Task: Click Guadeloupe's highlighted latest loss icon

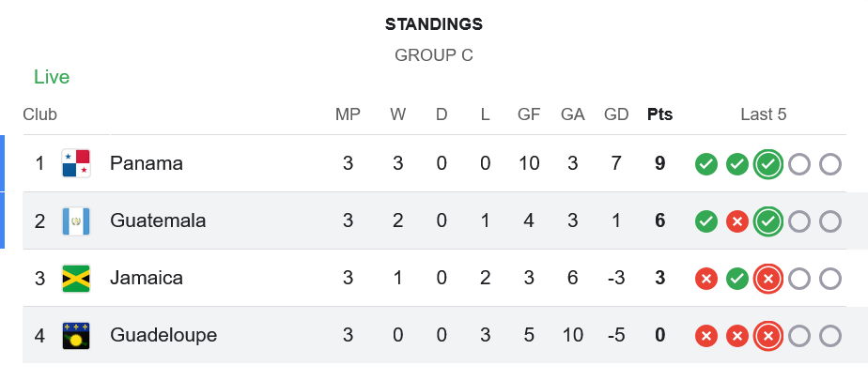Action: click(768, 336)
